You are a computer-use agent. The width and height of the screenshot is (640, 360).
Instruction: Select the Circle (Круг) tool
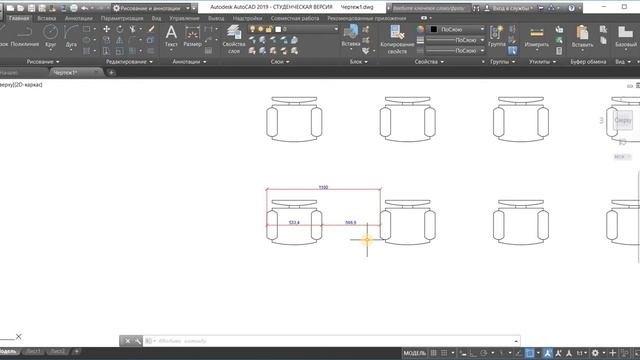pos(51,36)
